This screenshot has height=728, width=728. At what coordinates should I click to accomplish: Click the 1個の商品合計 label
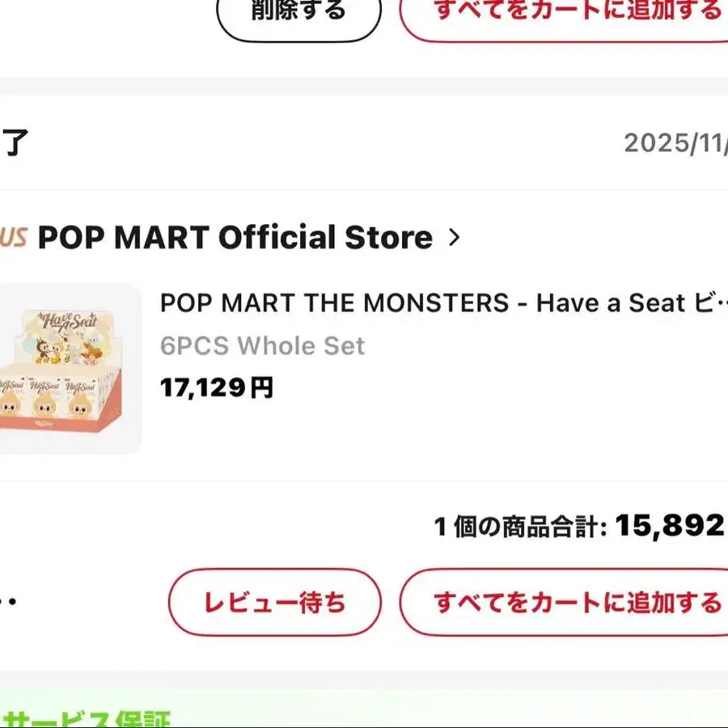(520, 527)
